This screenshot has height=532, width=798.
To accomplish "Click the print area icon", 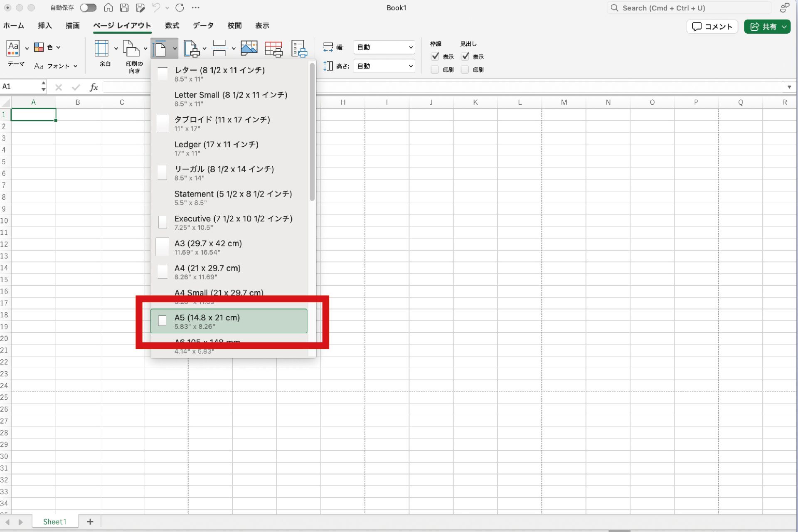I will click(x=192, y=49).
